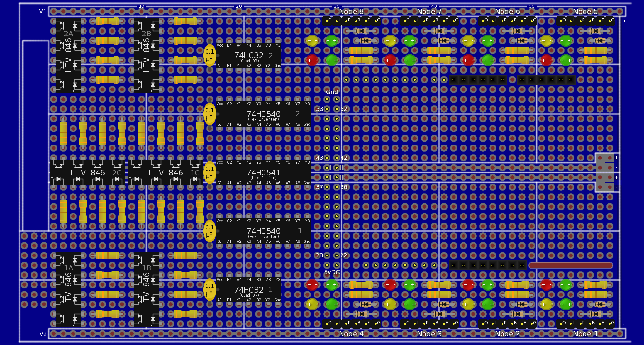This screenshot has height=345, width=644.
Task: Click the Node 5 label
Action: click(585, 12)
